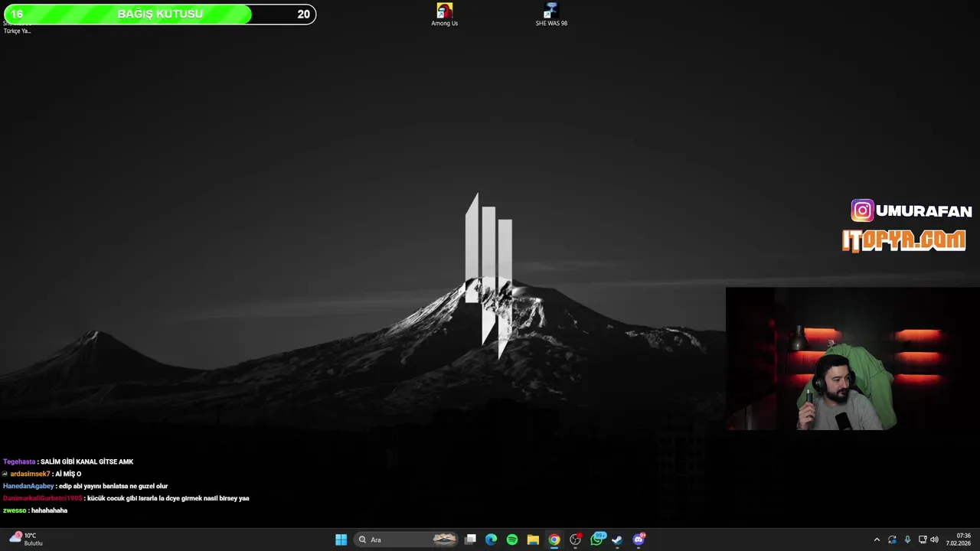Click the UMURAFAN Instagram overlay label
Viewport: 980px width, 551px height.
tap(911, 211)
